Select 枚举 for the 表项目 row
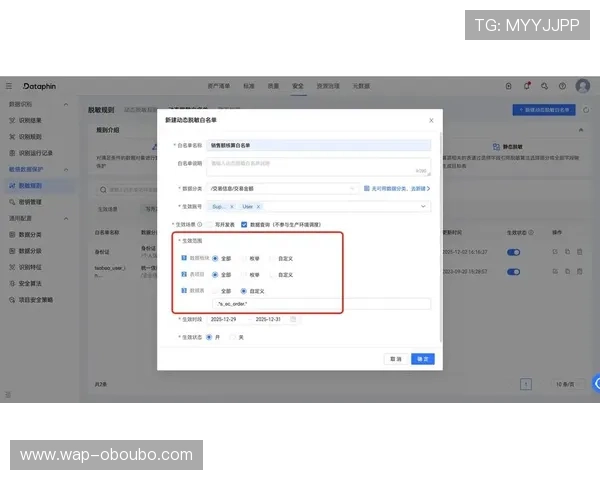 pyautogui.click(x=244, y=275)
